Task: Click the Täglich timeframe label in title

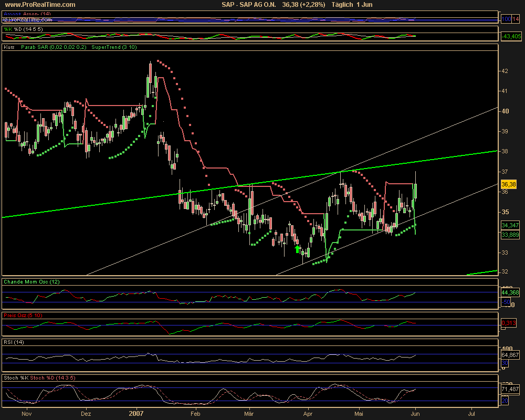Action: point(344,5)
